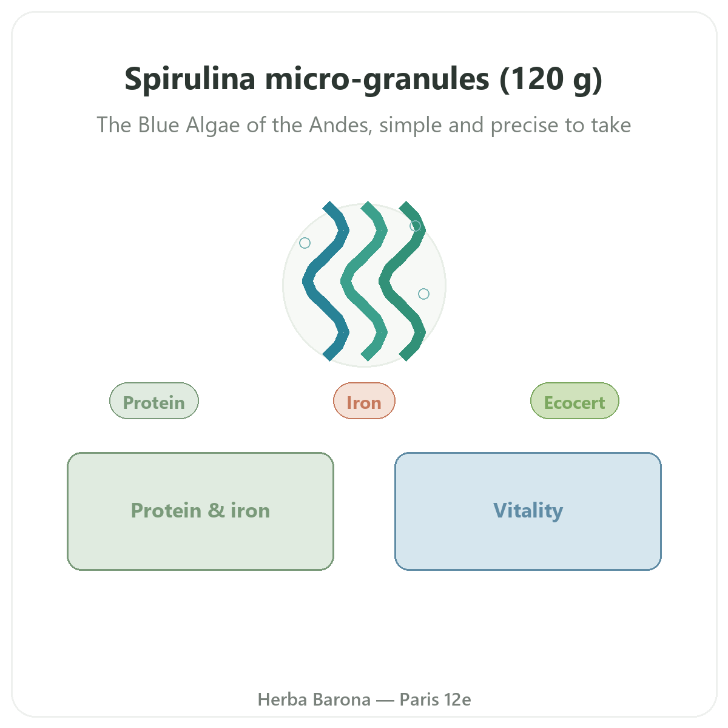Select the Ecocert badge
This screenshot has height=728, width=728.
[575, 401]
